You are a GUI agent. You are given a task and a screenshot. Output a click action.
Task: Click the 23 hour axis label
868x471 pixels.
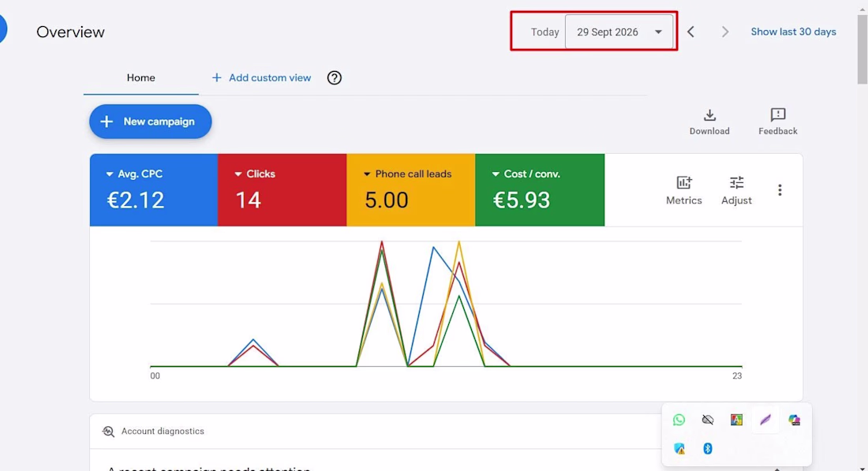(x=737, y=376)
